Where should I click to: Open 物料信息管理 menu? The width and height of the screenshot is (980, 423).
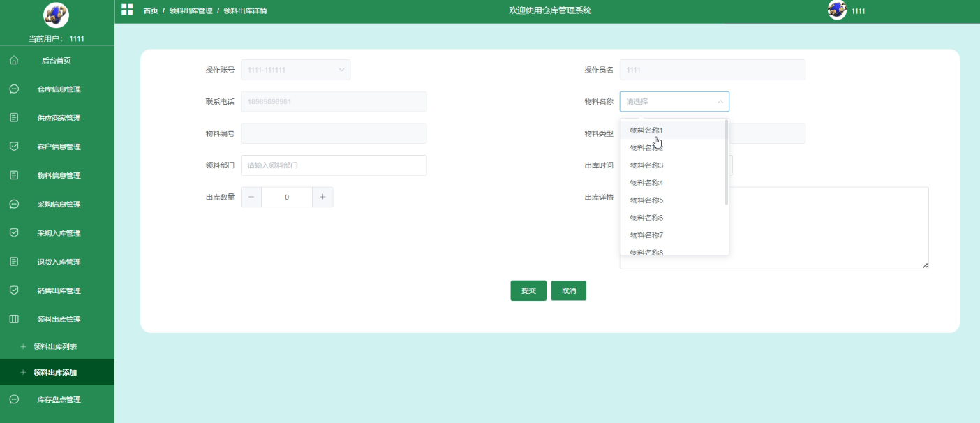pos(57,175)
